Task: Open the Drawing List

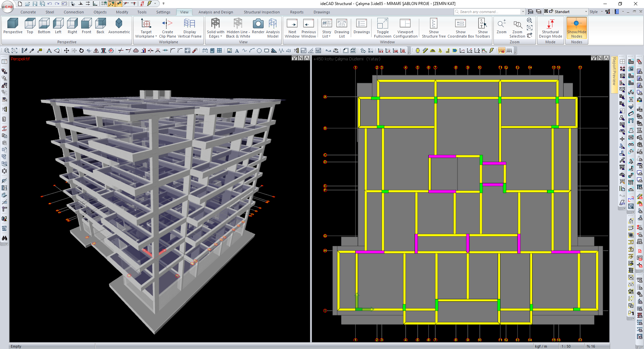Action: 341,28
